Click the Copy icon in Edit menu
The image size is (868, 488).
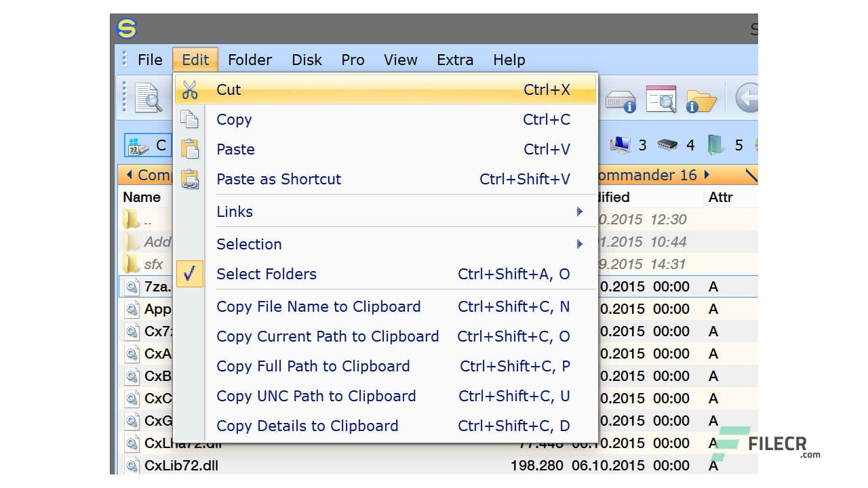pyautogui.click(x=190, y=120)
